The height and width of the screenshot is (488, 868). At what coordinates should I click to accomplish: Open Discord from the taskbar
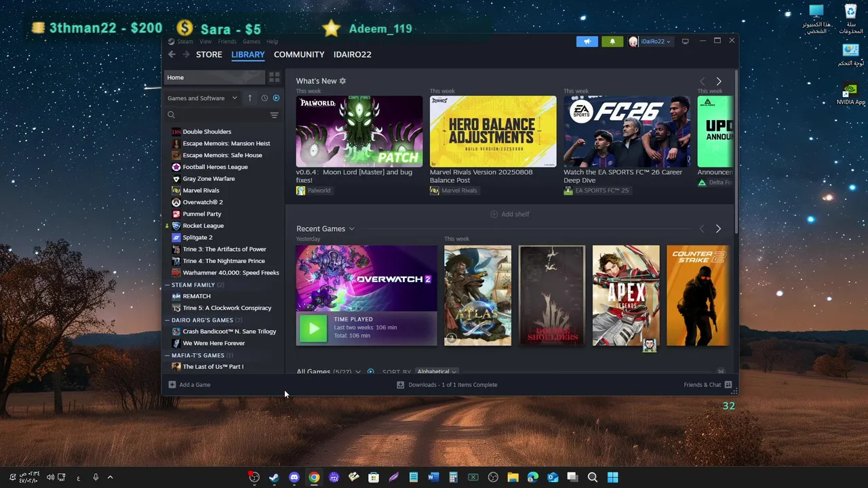[x=294, y=477]
